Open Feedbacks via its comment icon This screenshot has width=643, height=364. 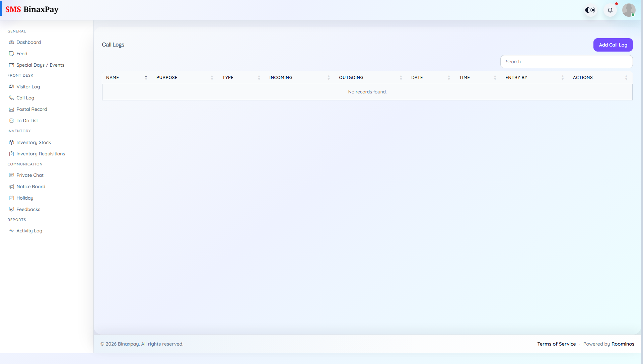point(12,209)
